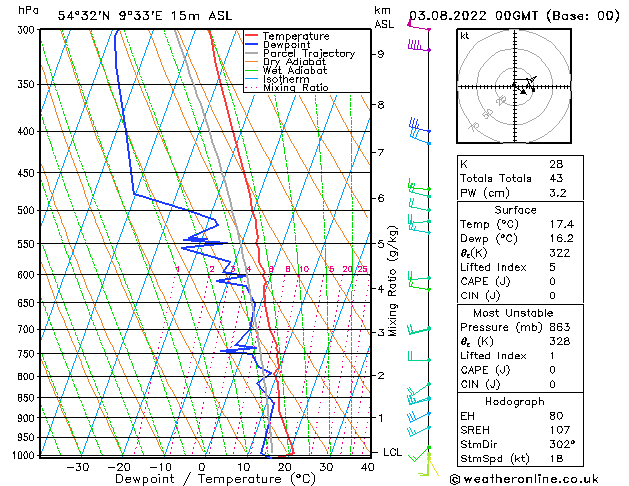
Task: Click the weatheronline.co.uk copyright text
Action: pos(524,479)
